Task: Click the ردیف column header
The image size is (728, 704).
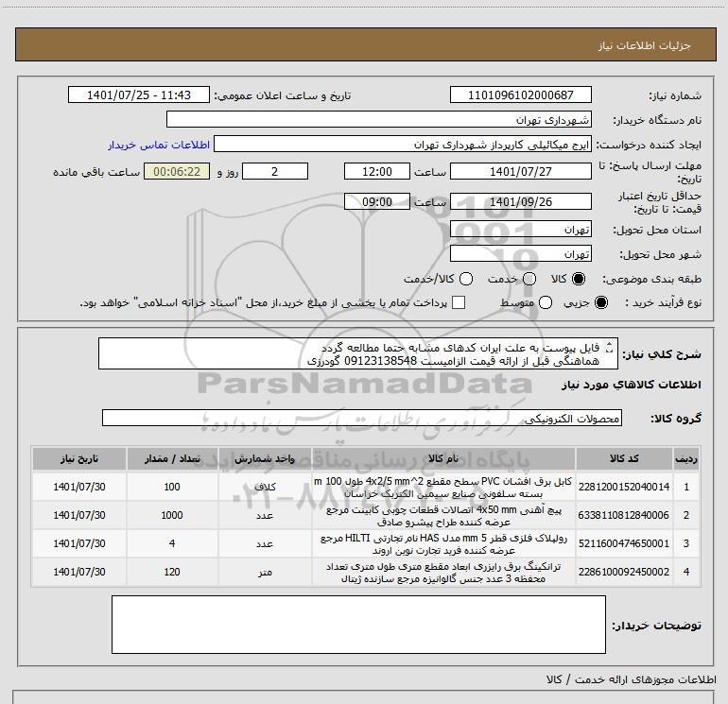Action: pos(686,458)
